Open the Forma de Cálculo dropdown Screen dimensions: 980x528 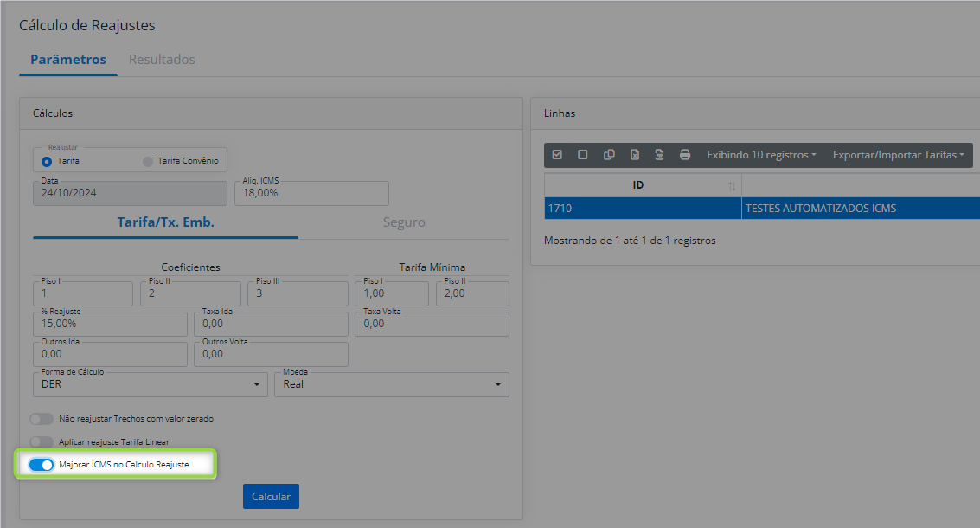(150, 384)
